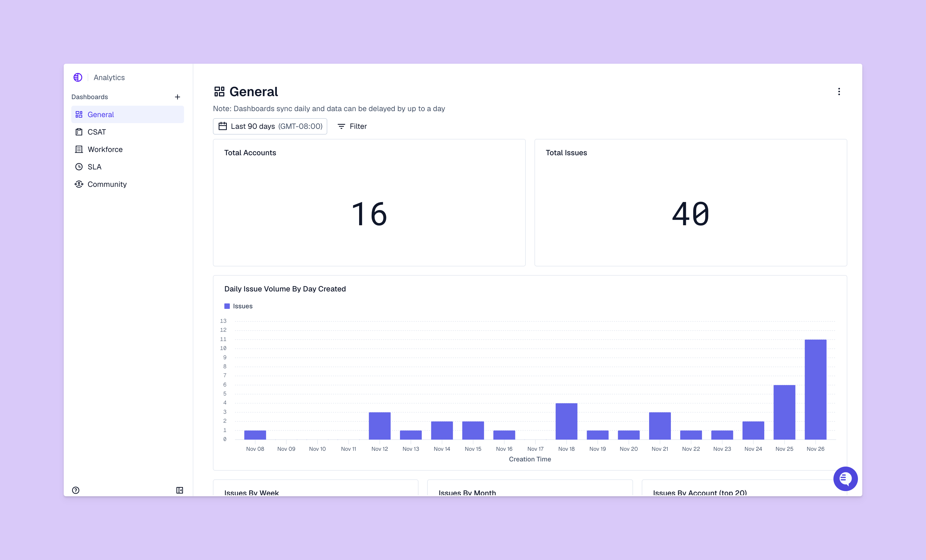This screenshot has height=560, width=926.
Task: Click the Filter funnel icon
Action: [x=341, y=126]
